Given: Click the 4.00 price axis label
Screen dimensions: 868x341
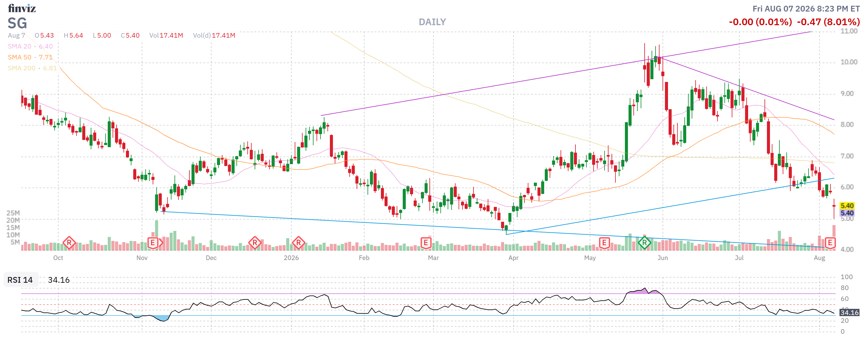Looking at the screenshot, I should click(847, 250).
